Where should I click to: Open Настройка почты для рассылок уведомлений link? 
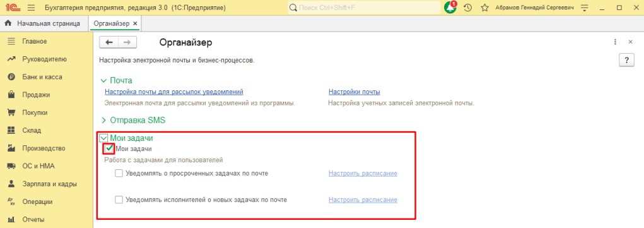[x=174, y=92]
